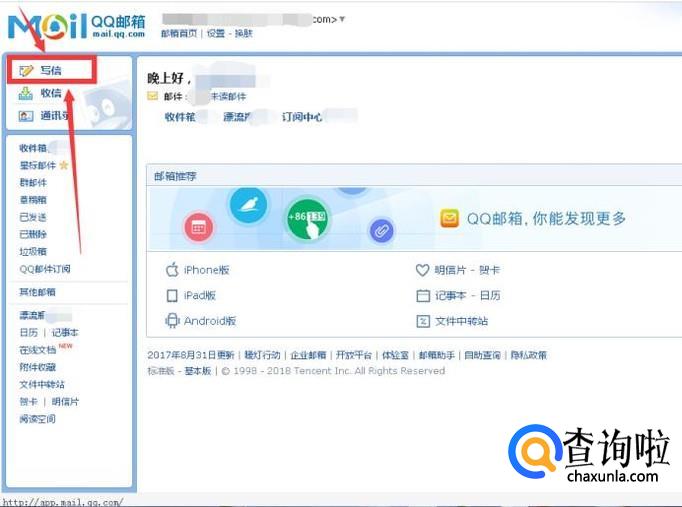The image size is (682, 507).
Task: Open the iPad版 link
Action: click(200, 296)
